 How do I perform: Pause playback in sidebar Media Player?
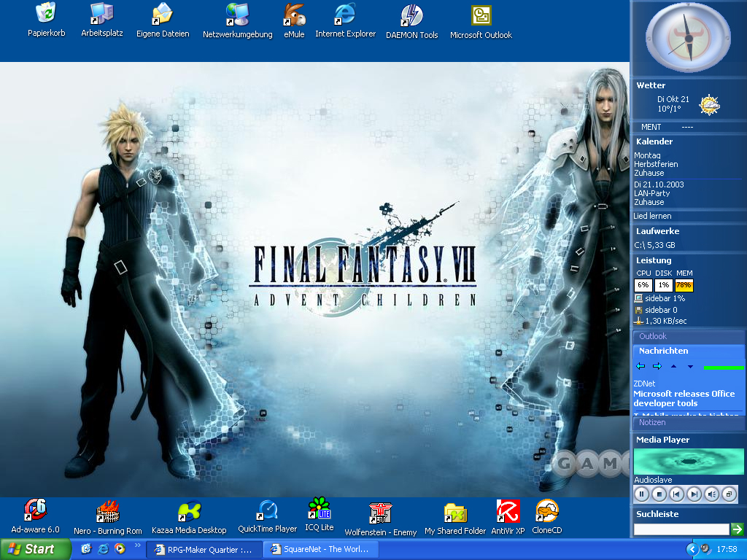coord(642,494)
